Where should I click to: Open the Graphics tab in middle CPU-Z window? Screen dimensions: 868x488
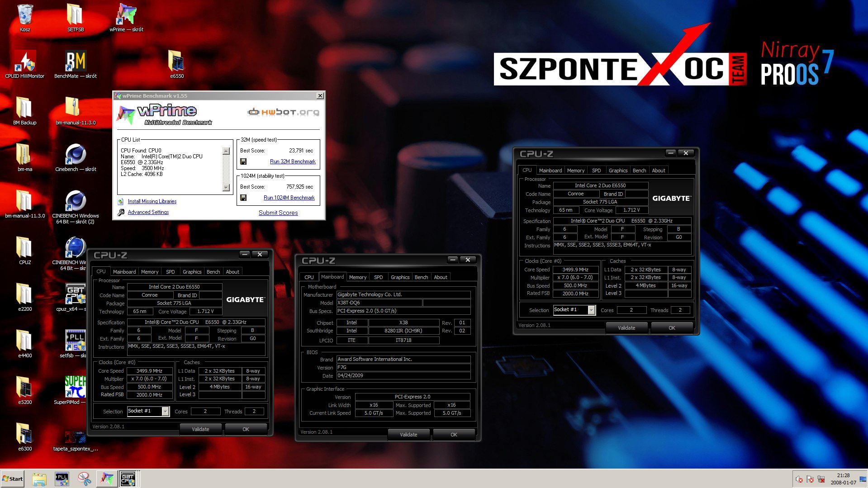tap(400, 277)
